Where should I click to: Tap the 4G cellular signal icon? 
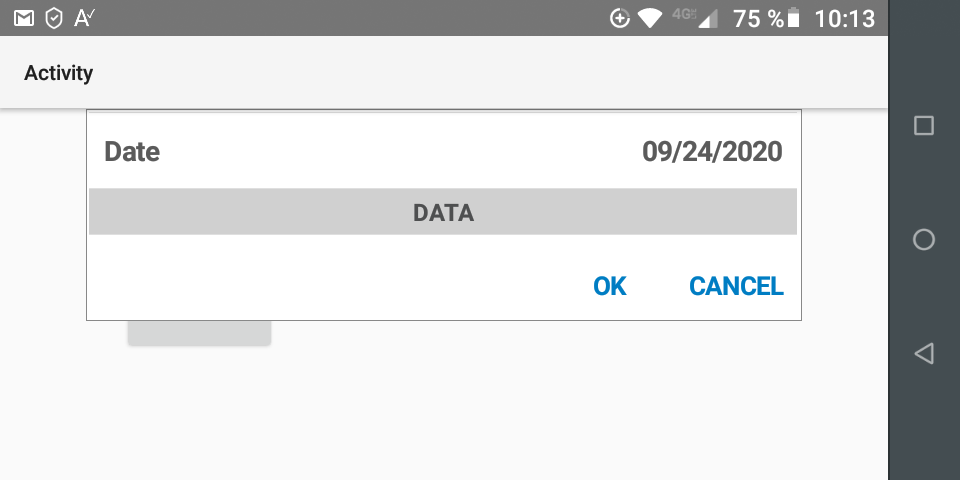click(x=696, y=18)
